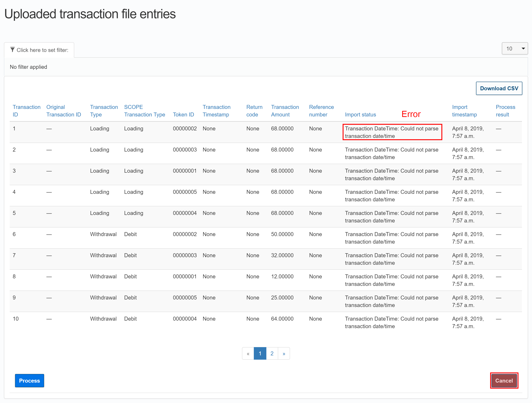532x403 pixels.
Task: Sort by Transaction ID column header
Action: coord(27,111)
